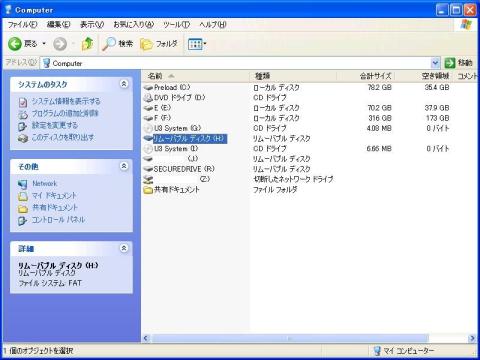Viewport: 480px width, 360px height.
Task: Sort by the 種類 column header
Action: [x=293, y=76]
